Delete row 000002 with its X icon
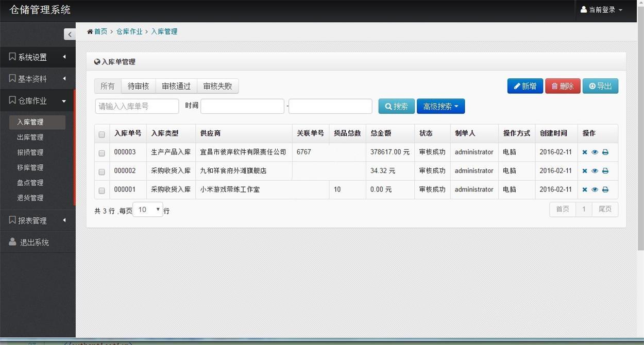 pyautogui.click(x=585, y=171)
